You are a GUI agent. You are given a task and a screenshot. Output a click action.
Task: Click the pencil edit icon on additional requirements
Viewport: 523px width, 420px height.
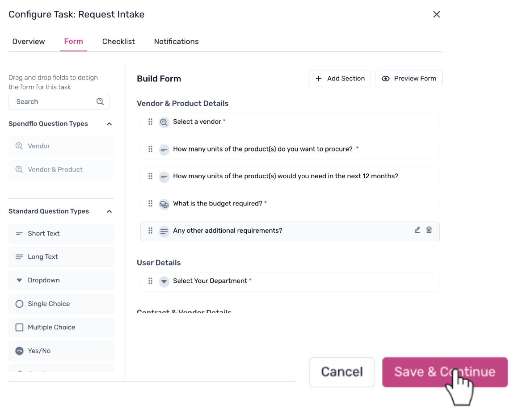pos(417,230)
